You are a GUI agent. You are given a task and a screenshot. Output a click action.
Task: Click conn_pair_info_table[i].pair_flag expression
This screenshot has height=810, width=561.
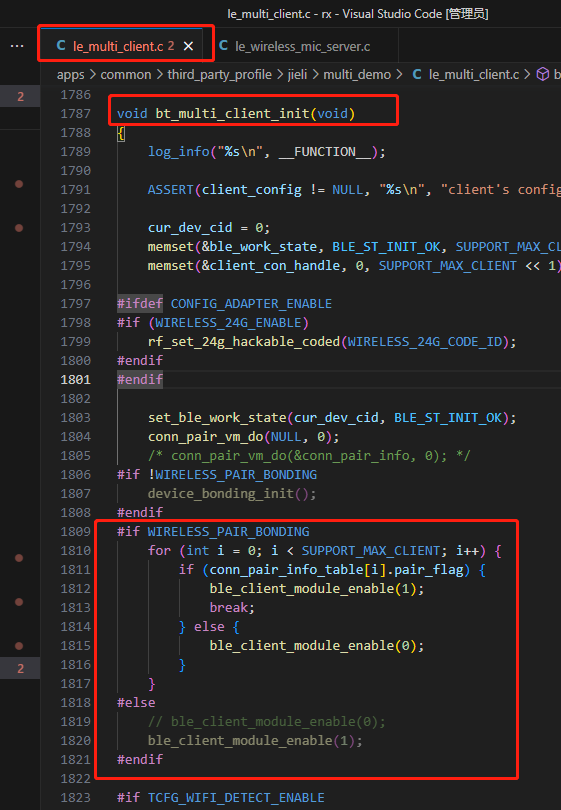336,570
